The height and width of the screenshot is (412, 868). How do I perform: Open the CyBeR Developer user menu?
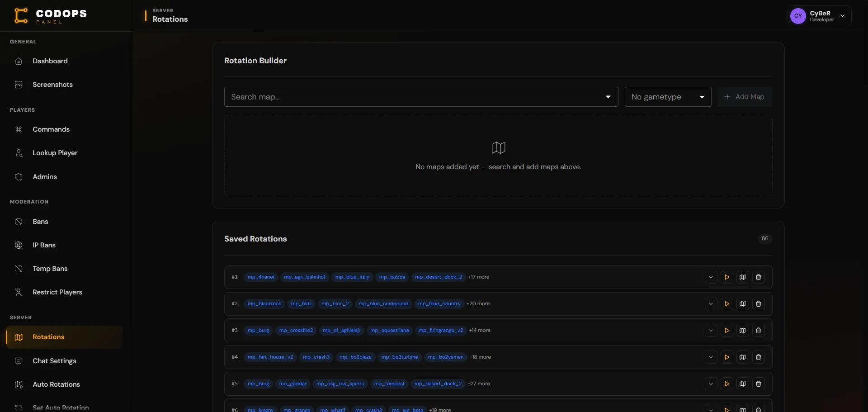(x=819, y=16)
